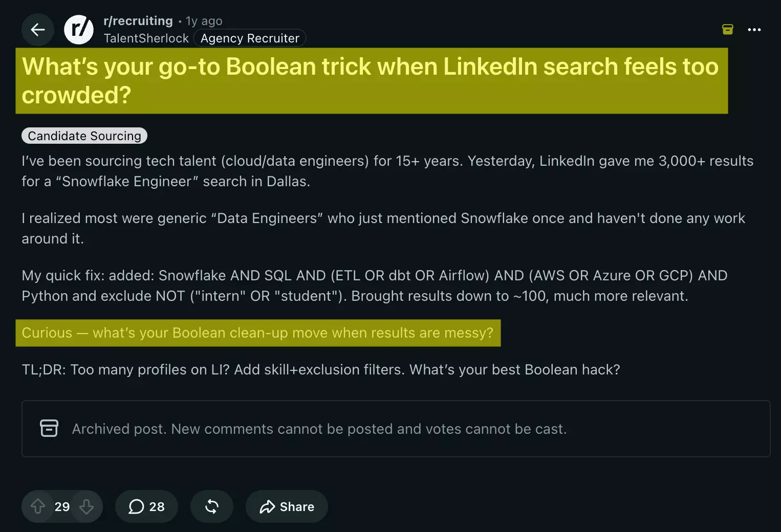Click the '1y ago' timestamp

click(204, 21)
